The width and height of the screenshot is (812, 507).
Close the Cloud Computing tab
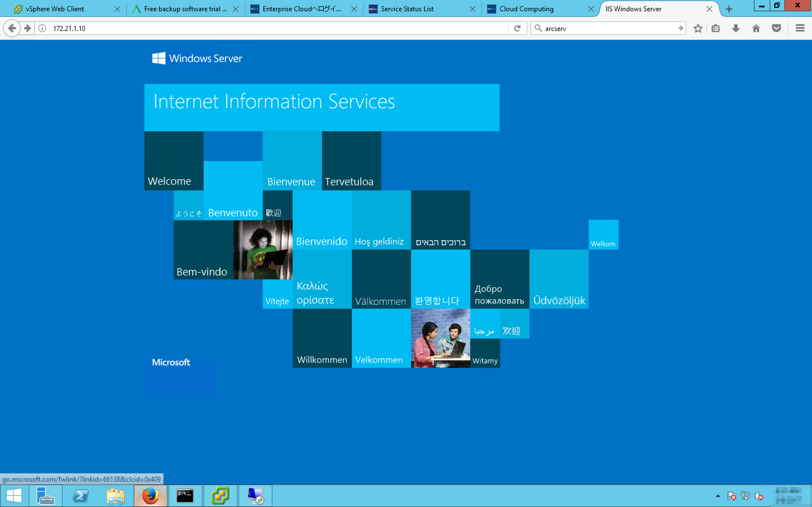point(591,9)
